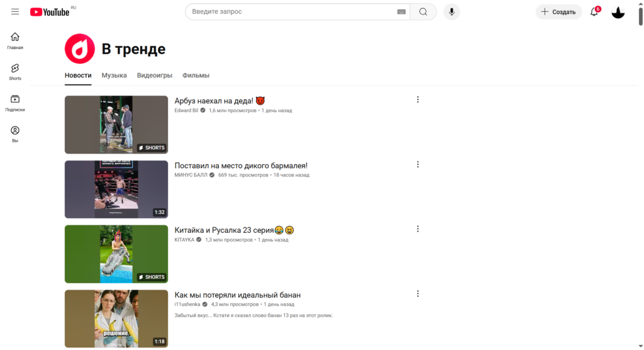Open thumbnail of Поставил на место дикого бармалея

coord(116,189)
